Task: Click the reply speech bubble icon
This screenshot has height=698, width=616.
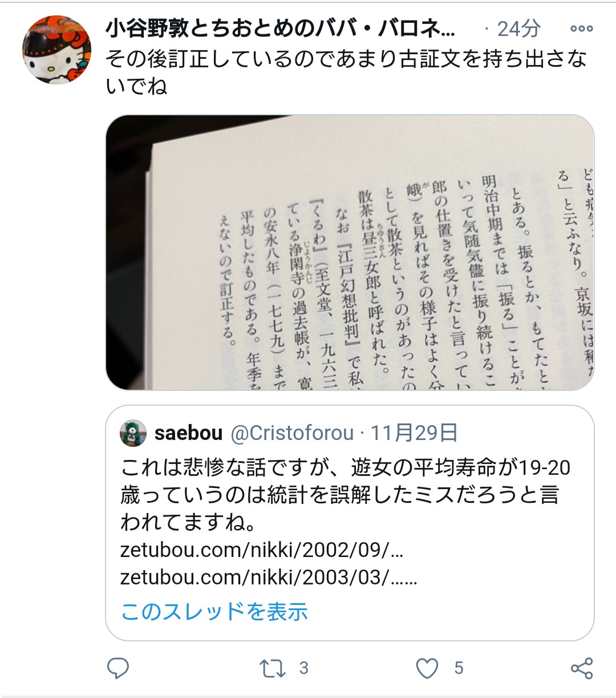Action: point(118,668)
